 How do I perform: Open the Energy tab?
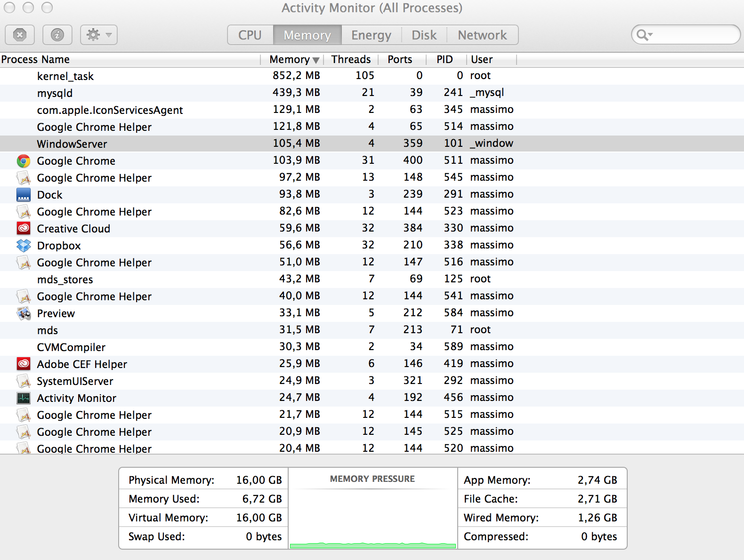click(372, 35)
